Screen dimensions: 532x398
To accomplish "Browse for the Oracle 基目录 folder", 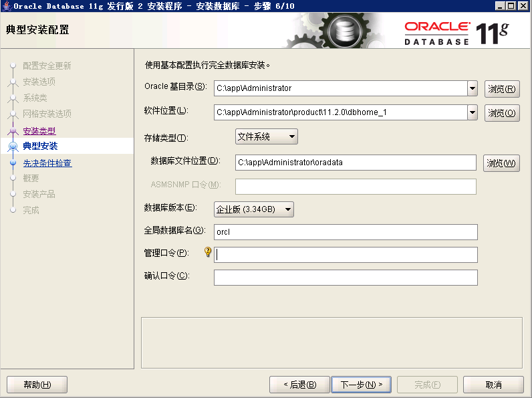I will point(501,89).
